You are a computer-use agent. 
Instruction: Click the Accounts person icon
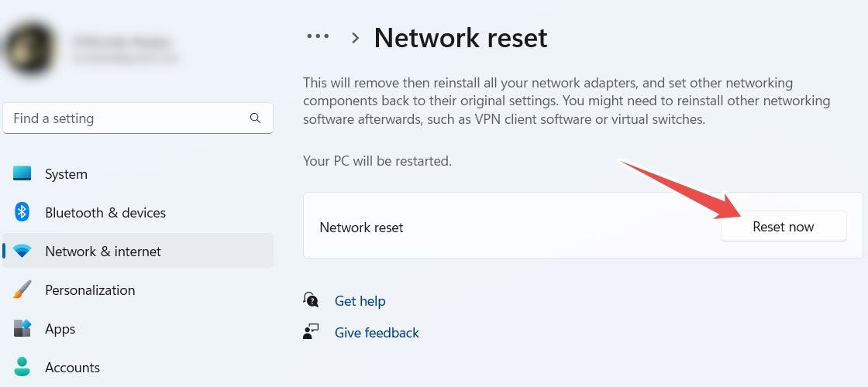tap(22, 367)
